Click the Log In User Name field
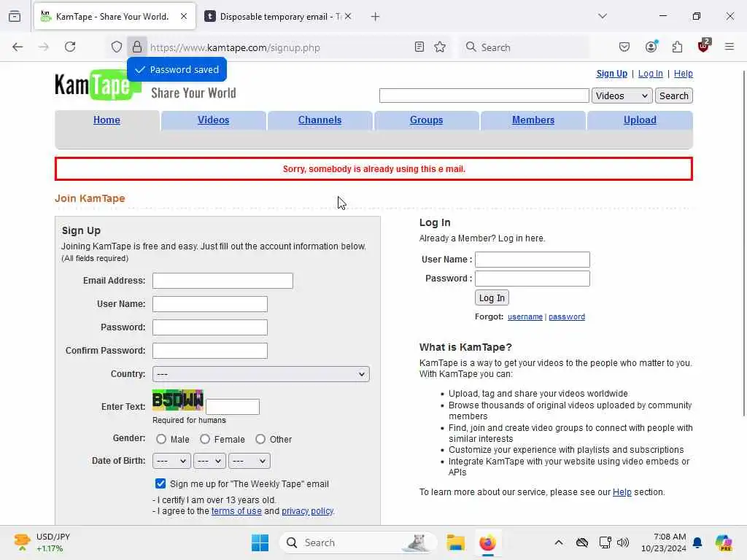747x560 pixels. (x=532, y=260)
